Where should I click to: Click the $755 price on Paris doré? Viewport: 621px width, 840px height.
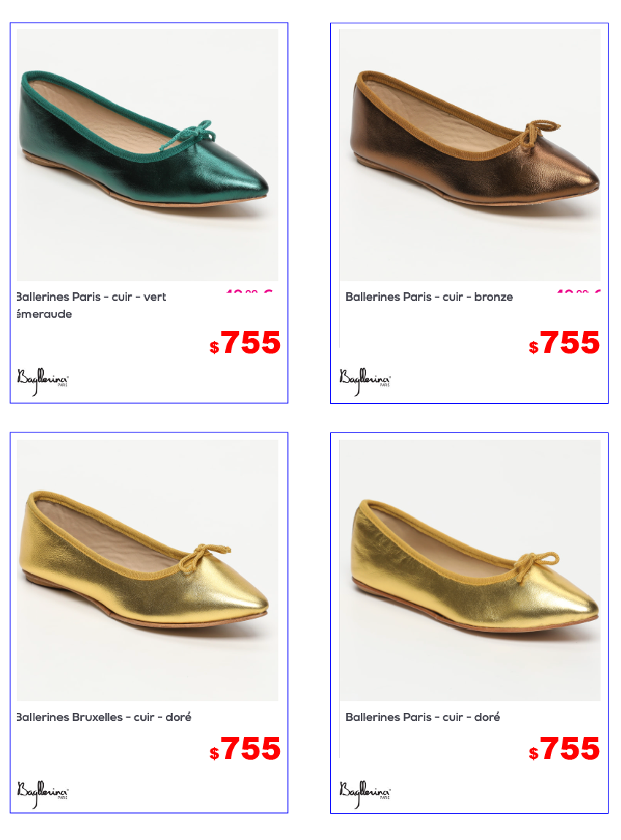564,749
